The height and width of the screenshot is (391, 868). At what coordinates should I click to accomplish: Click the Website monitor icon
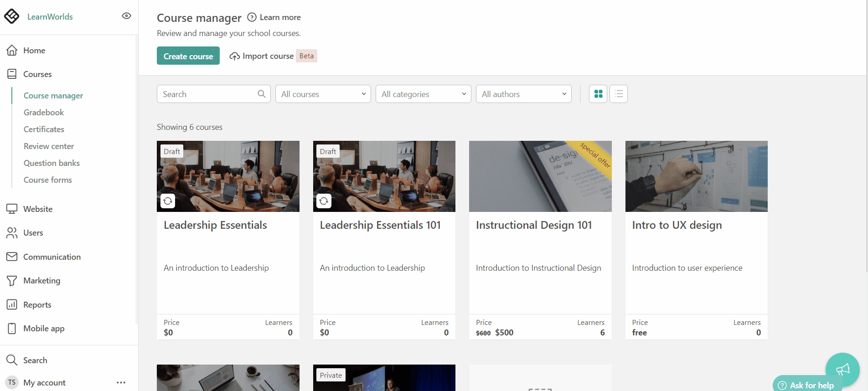[x=12, y=209]
